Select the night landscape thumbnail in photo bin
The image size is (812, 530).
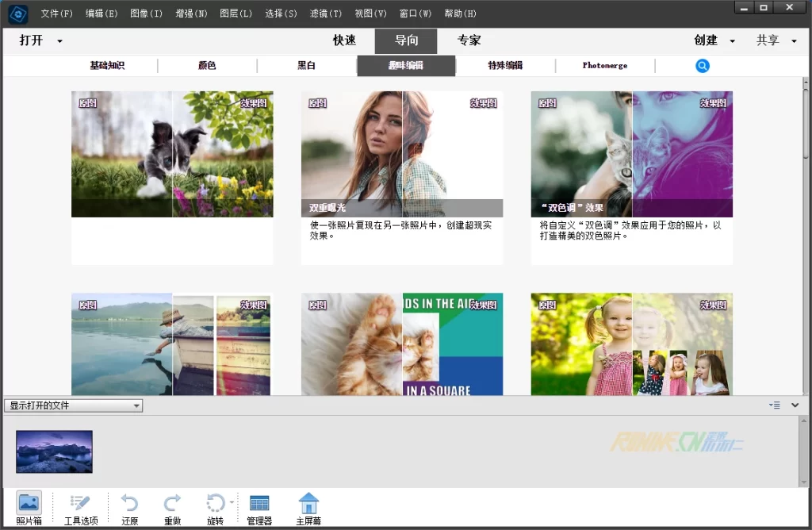click(x=54, y=451)
